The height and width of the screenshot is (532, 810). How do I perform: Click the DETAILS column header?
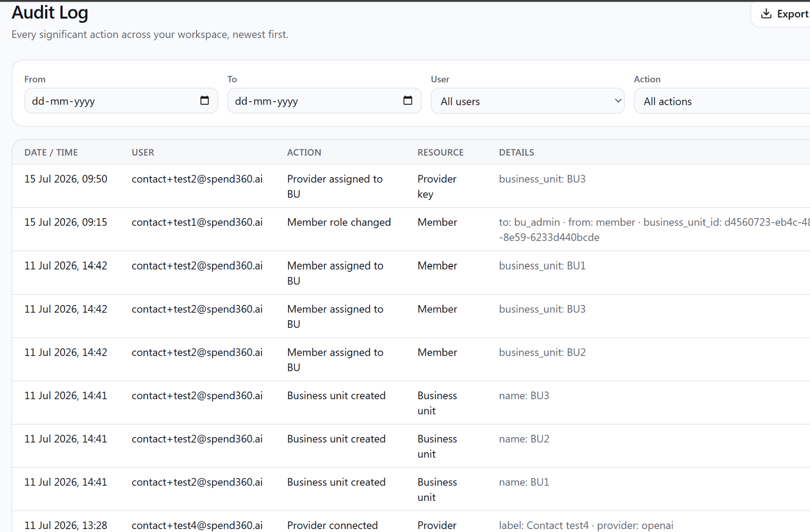click(x=516, y=152)
